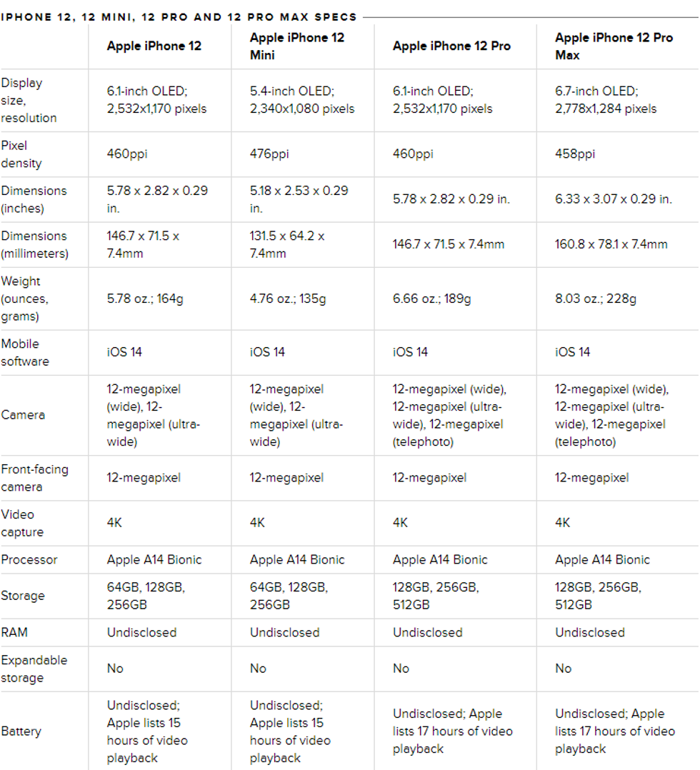
Task: Click the 4.76 oz.; 135g weight value
Action: pos(288,299)
